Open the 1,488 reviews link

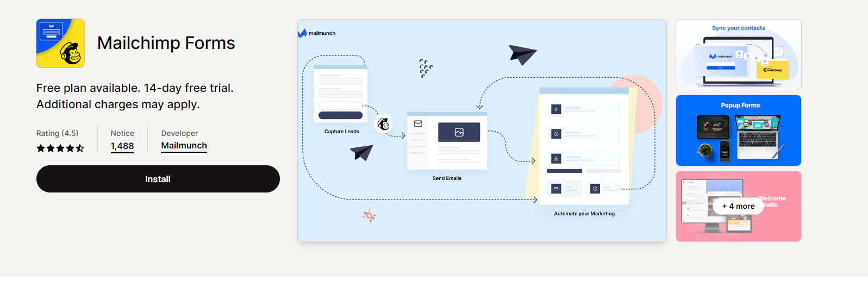[x=122, y=146]
